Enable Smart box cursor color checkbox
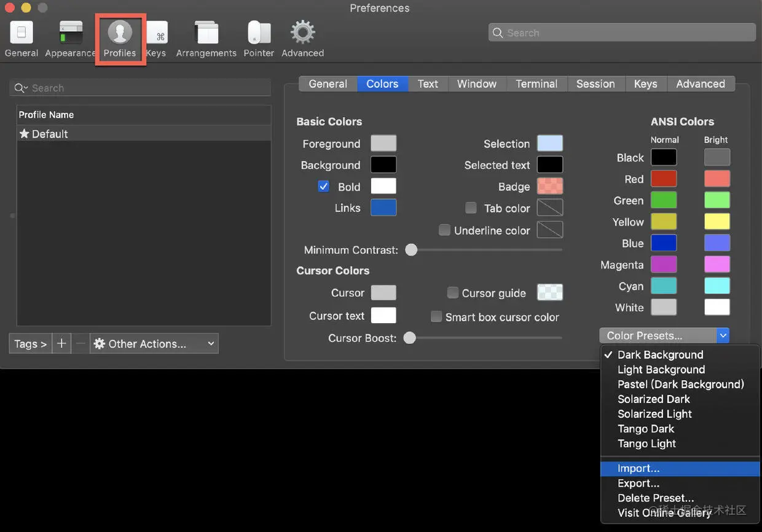This screenshot has height=532, width=762. point(436,316)
